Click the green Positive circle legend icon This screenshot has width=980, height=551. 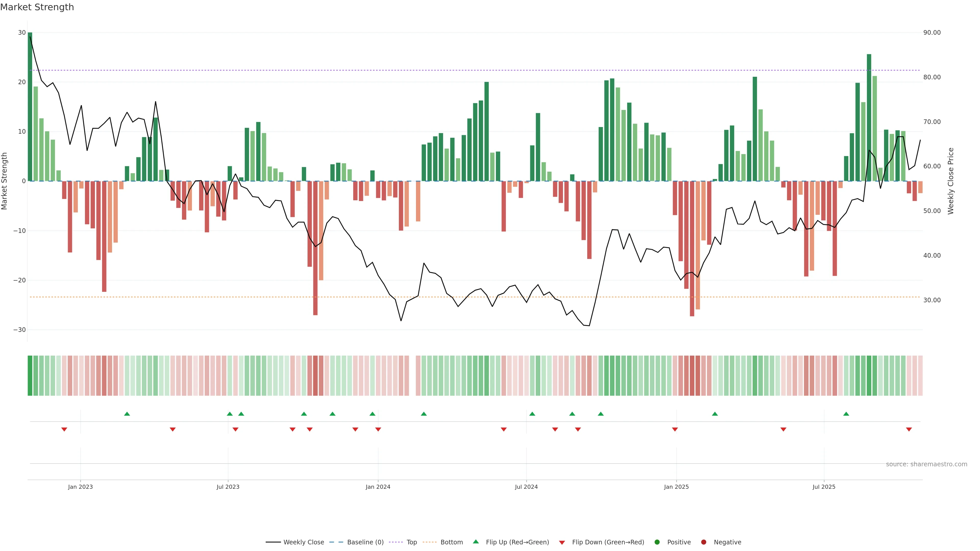[x=657, y=542]
